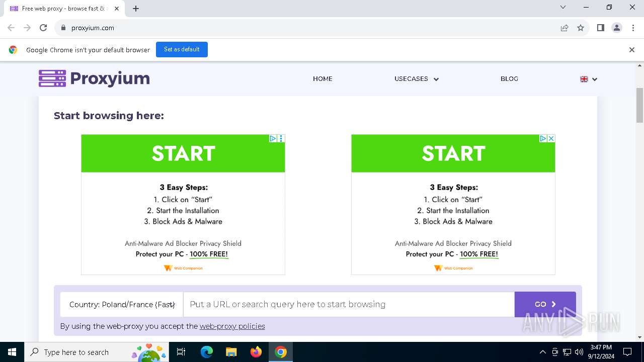This screenshot has width=644, height=362.
Task: Open the BLOG menu item
Action: point(509,79)
